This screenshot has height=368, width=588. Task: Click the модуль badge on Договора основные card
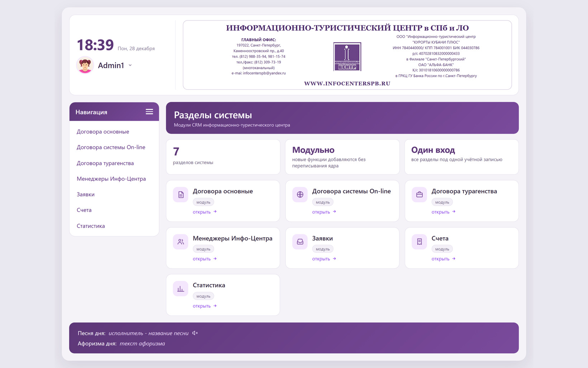203,202
